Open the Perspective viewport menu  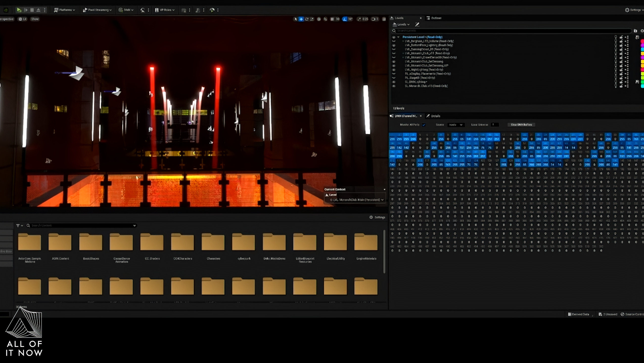[7, 19]
